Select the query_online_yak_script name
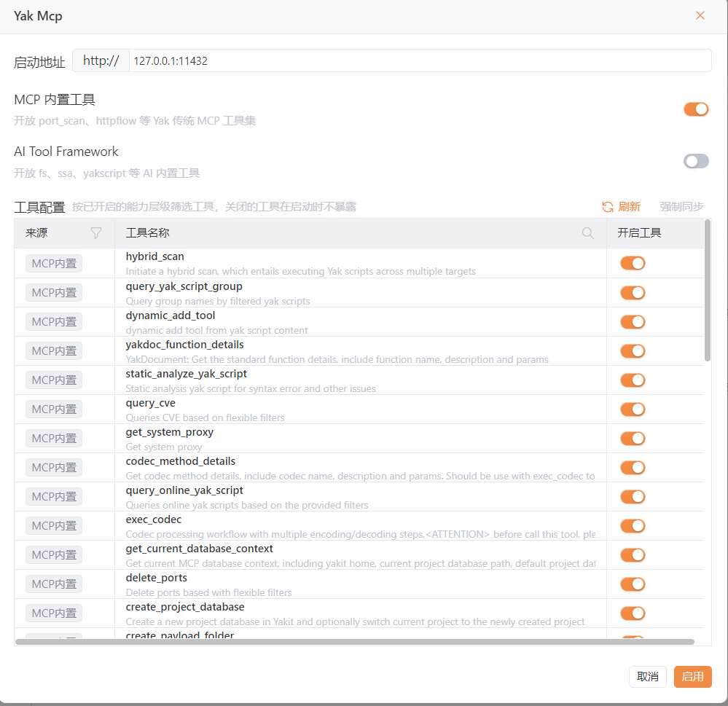Screen dimensions: 728x706 click(x=184, y=490)
